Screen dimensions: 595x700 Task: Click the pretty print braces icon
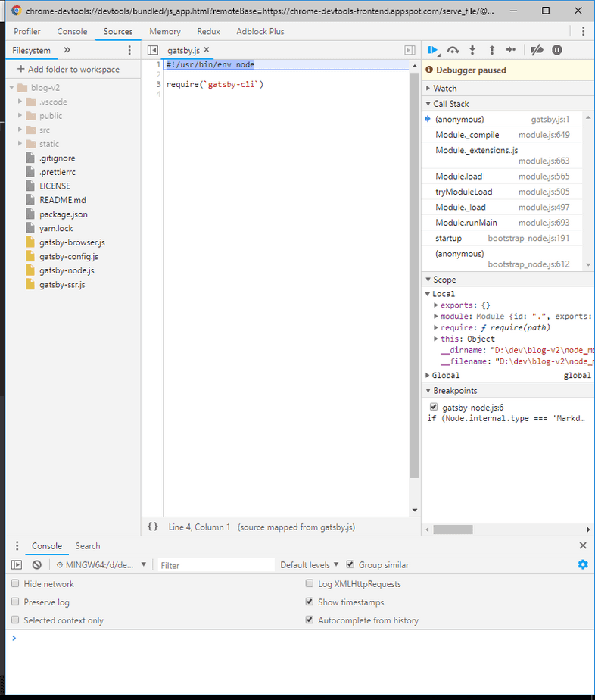coord(153,527)
